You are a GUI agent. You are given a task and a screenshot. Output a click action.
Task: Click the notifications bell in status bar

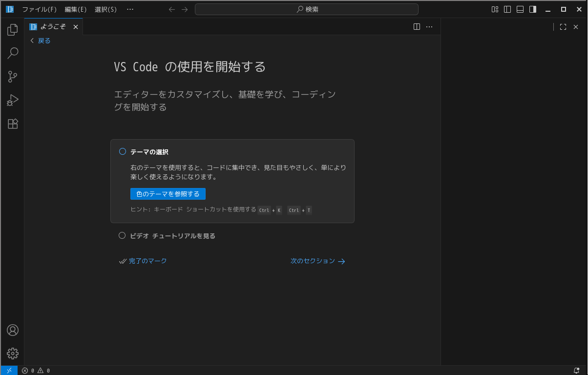pyautogui.click(x=576, y=371)
